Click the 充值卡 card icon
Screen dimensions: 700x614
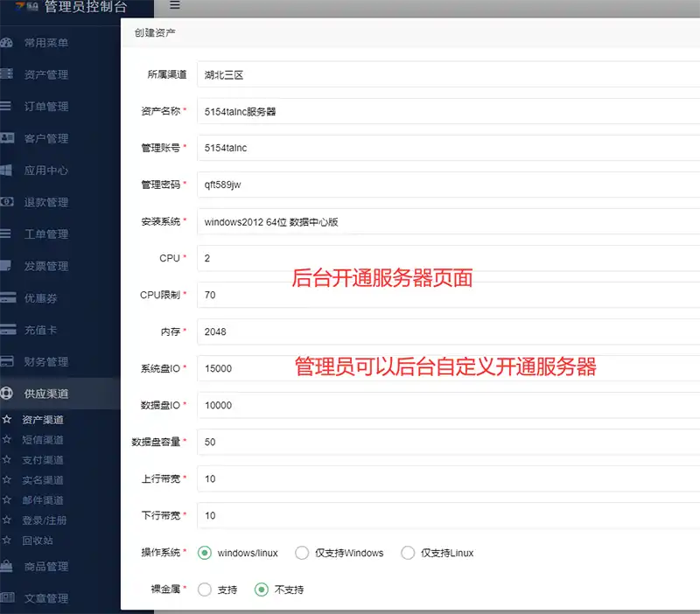pyautogui.click(x=8, y=330)
